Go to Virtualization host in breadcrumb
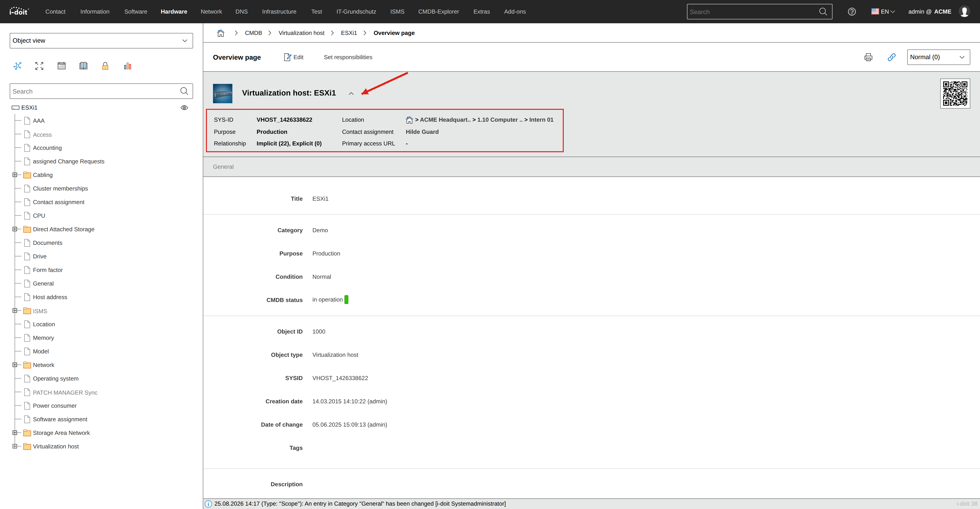 pyautogui.click(x=301, y=33)
